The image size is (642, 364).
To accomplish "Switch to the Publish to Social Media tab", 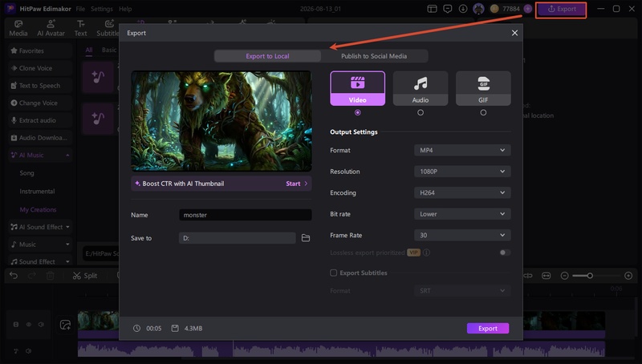I will pyautogui.click(x=374, y=56).
